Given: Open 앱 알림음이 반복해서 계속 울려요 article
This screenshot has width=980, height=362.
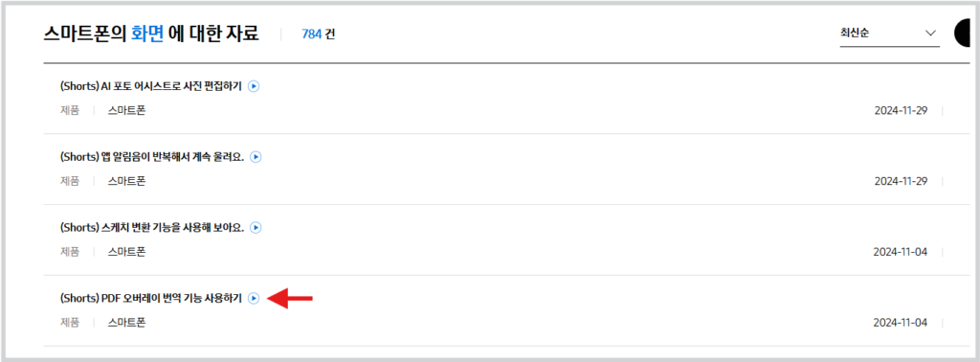Looking at the screenshot, I should [152, 157].
